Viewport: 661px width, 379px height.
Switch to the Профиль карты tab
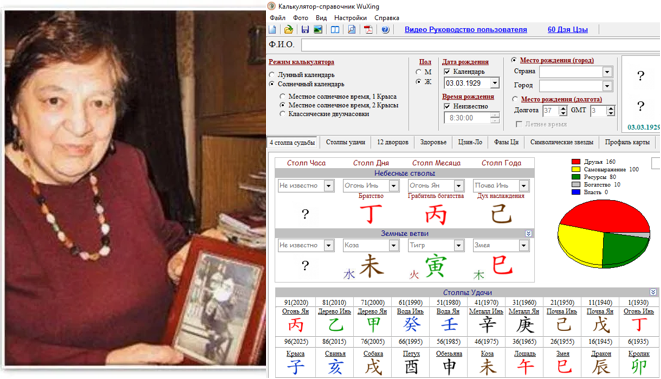(627, 142)
